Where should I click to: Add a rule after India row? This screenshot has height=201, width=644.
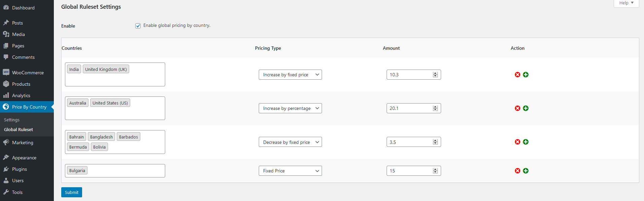click(526, 75)
